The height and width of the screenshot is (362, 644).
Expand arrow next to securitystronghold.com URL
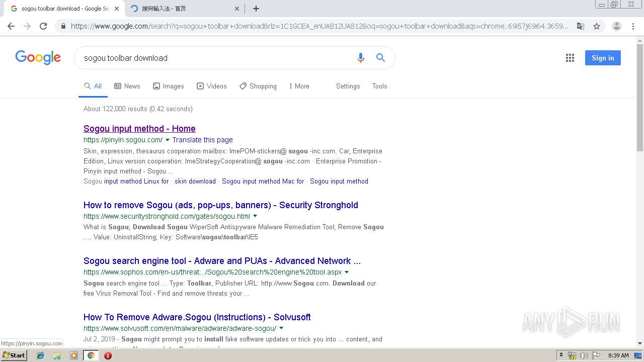255,216
